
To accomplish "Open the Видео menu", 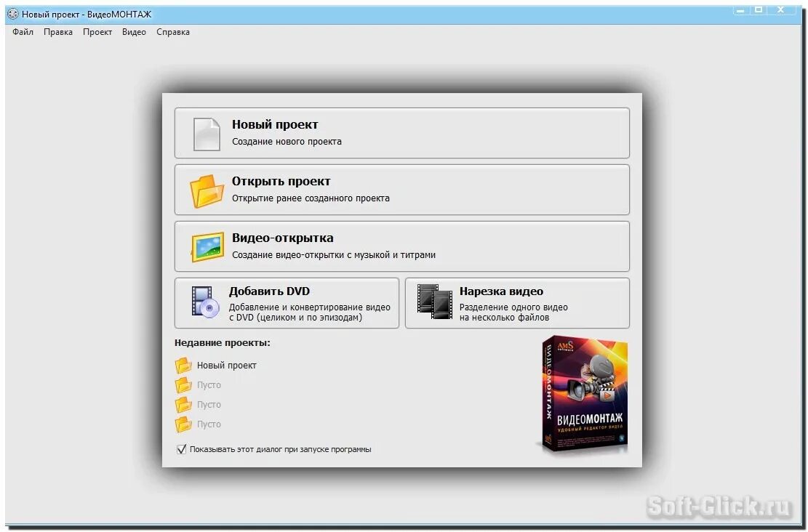I will (134, 32).
